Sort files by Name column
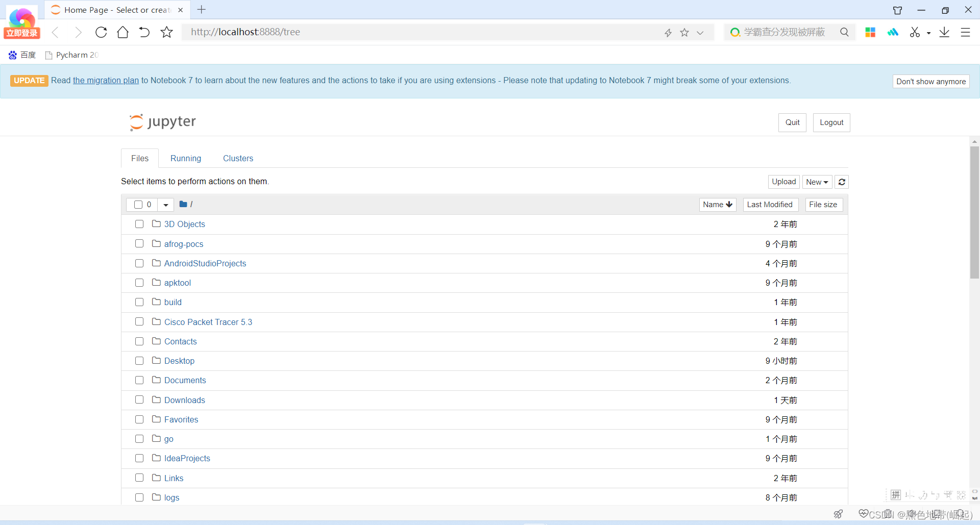 718,205
